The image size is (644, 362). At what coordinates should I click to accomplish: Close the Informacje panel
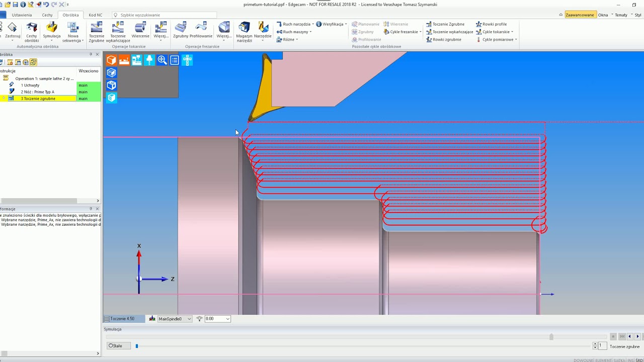pos(97,209)
